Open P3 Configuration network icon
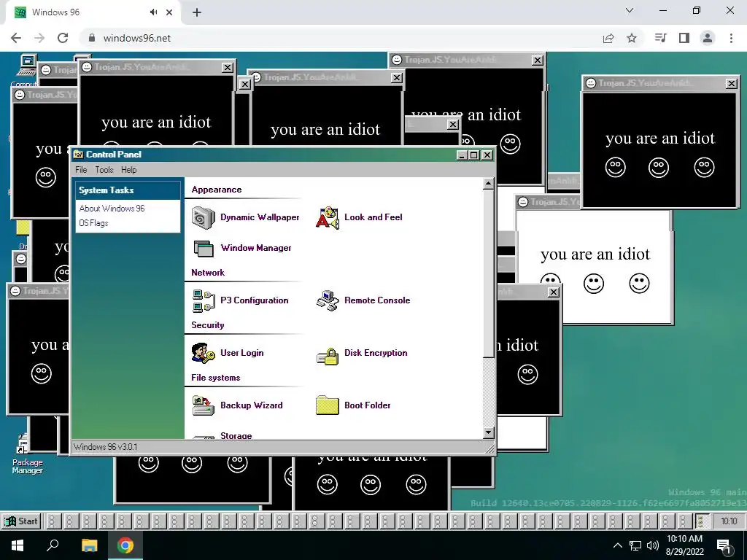Screen dimensions: 747x560 click(x=204, y=301)
